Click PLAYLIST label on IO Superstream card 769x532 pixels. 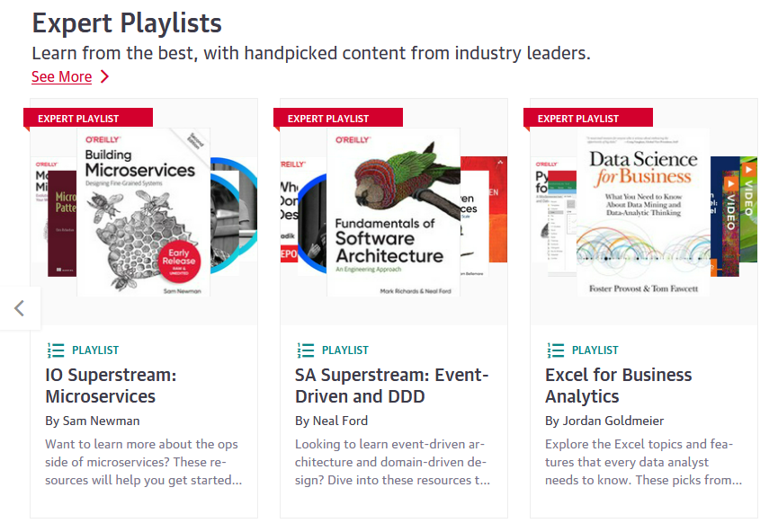(x=95, y=350)
